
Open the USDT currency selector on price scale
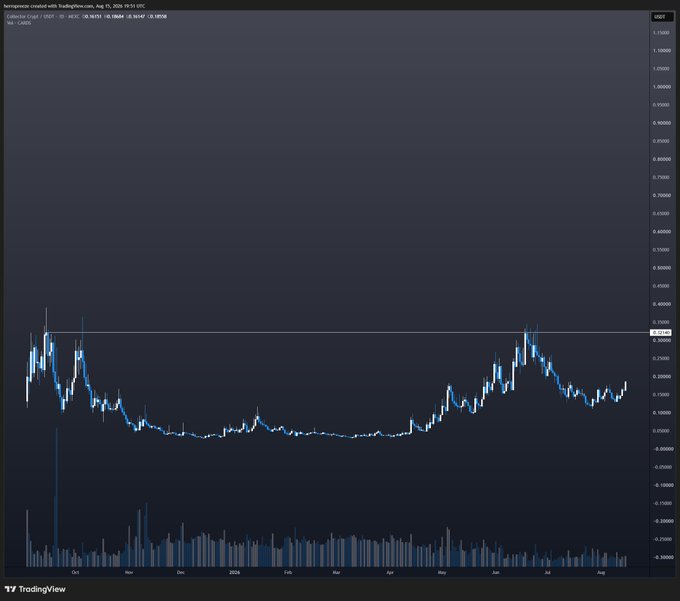click(662, 17)
